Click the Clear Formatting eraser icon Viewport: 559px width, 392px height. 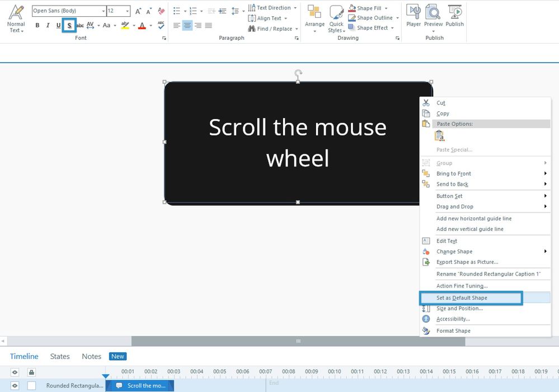click(x=161, y=11)
